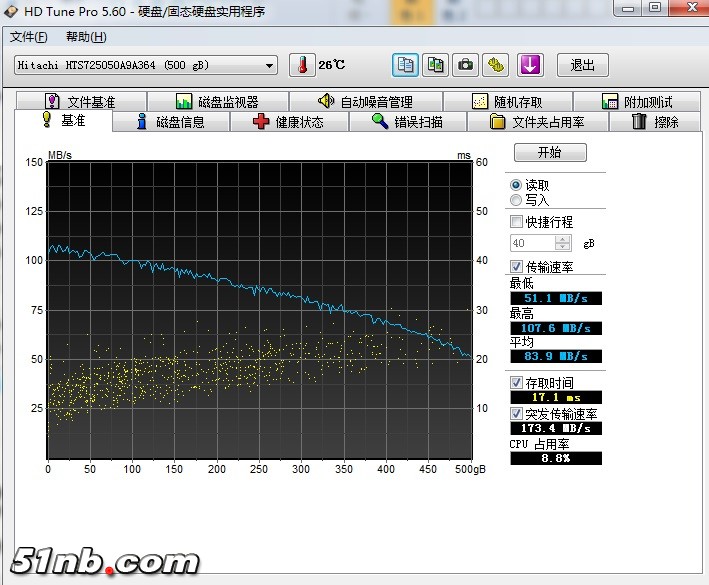Click the copy text to clipboard icon
The height and width of the screenshot is (585, 709).
[x=405, y=65]
